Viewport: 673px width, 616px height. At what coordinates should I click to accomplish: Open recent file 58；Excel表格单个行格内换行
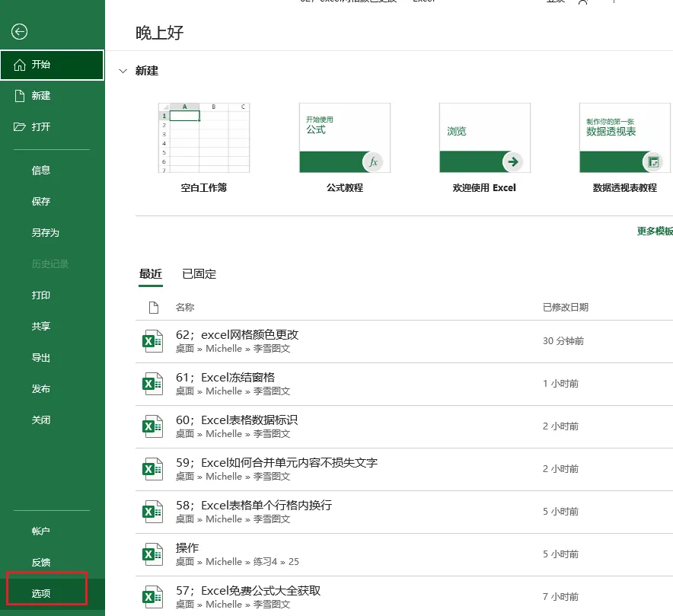coord(404,512)
